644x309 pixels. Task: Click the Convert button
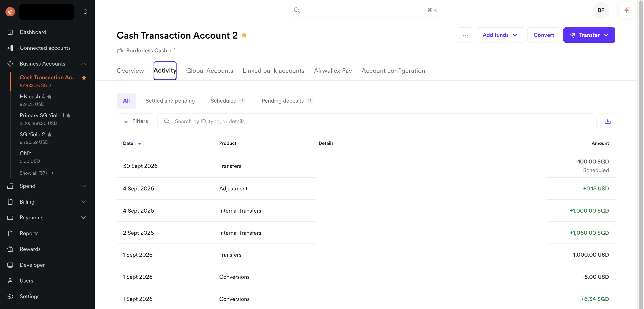(x=543, y=35)
